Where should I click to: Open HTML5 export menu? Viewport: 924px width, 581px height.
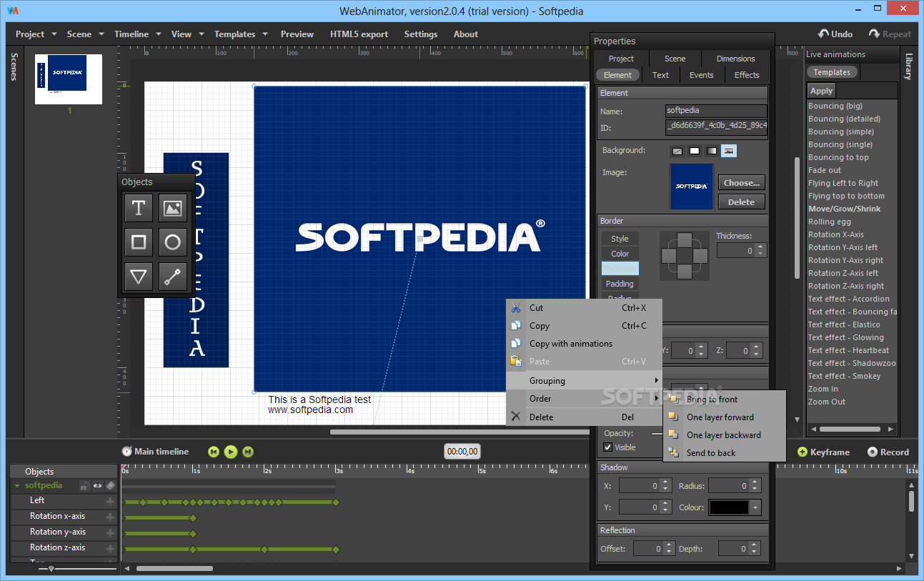pyautogui.click(x=359, y=34)
